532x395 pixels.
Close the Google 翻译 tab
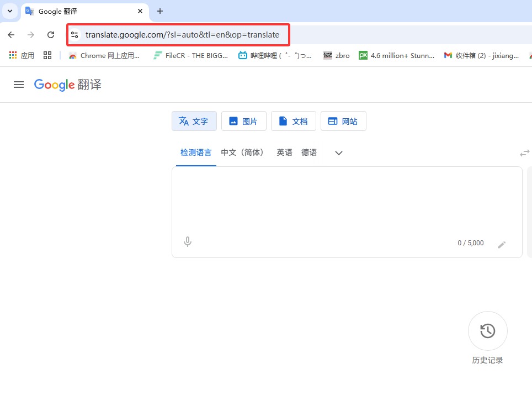coord(140,11)
